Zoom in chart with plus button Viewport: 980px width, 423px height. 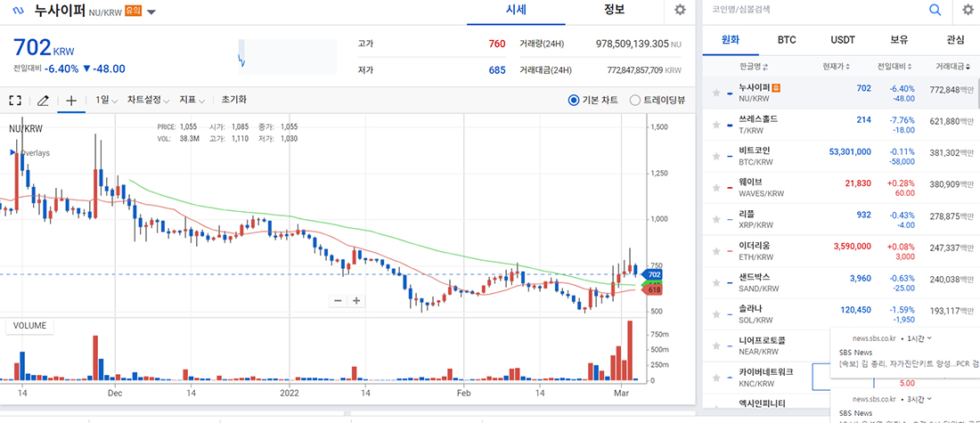(356, 300)
